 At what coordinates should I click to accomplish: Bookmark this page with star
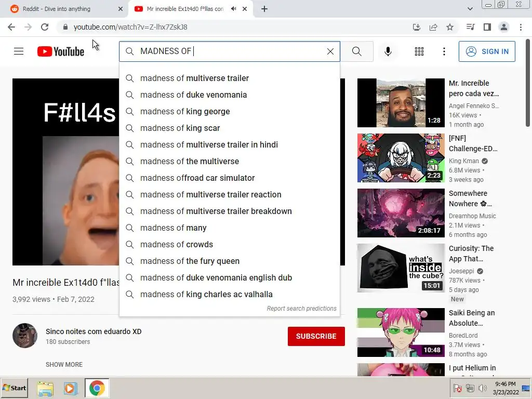(x=450, y=27)
